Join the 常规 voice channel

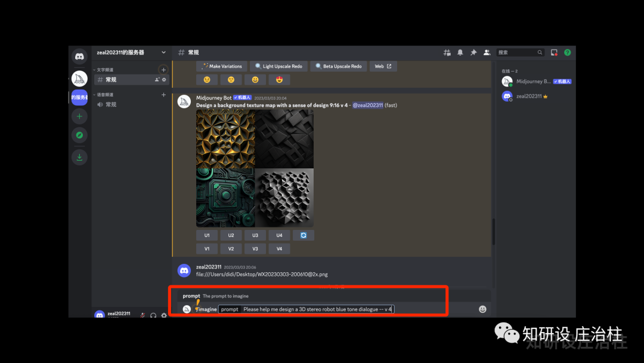[x=131, y=104]
